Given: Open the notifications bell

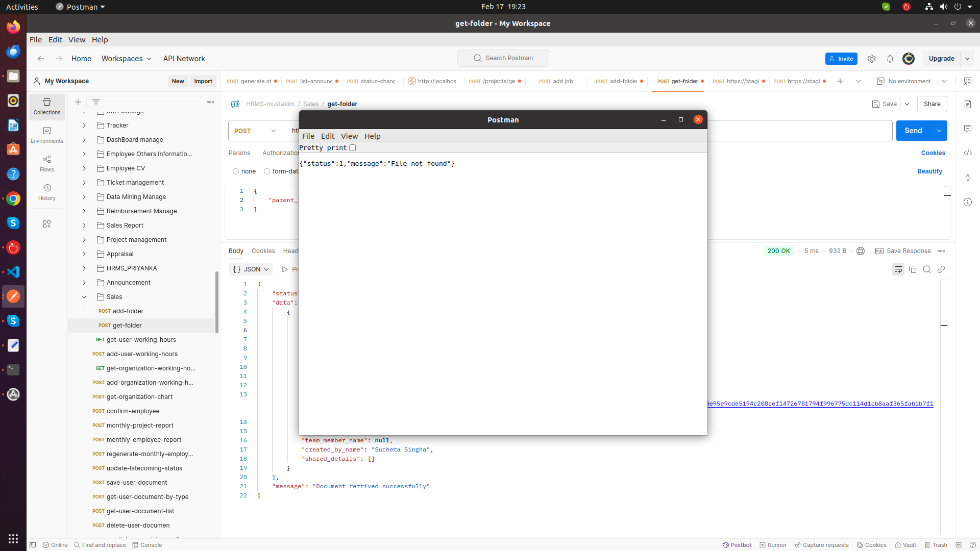Looking at the screenshot, I should 890,59.
